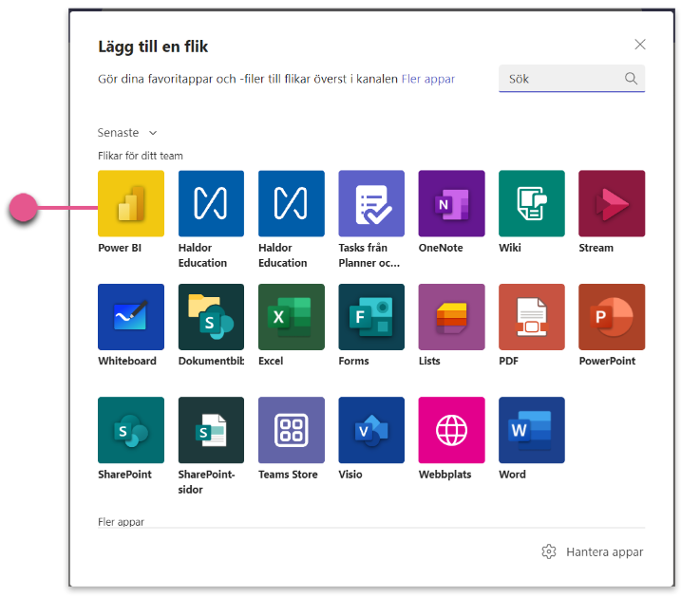Click the Webbplats label text
The height and width of the screenshot is (616, 700).
point(445,475)
